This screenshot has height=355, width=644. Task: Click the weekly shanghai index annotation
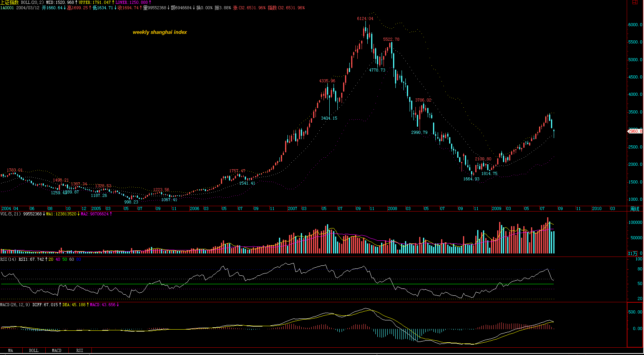(160, 32)
